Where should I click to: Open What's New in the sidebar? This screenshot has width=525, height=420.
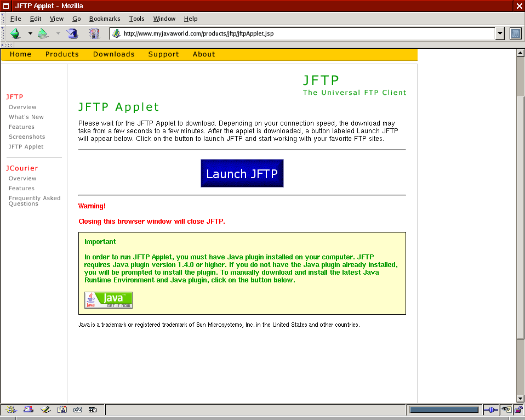tap(26, 117)
